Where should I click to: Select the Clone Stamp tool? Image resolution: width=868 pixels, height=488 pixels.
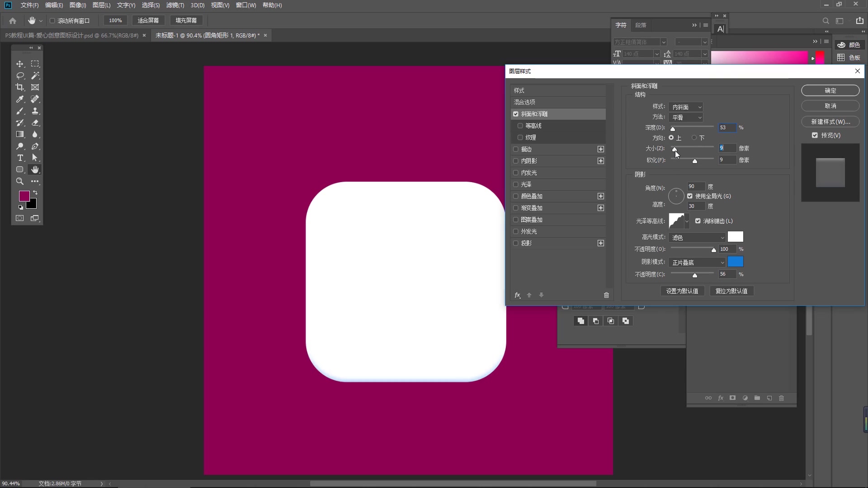click(x=35, y=111)
